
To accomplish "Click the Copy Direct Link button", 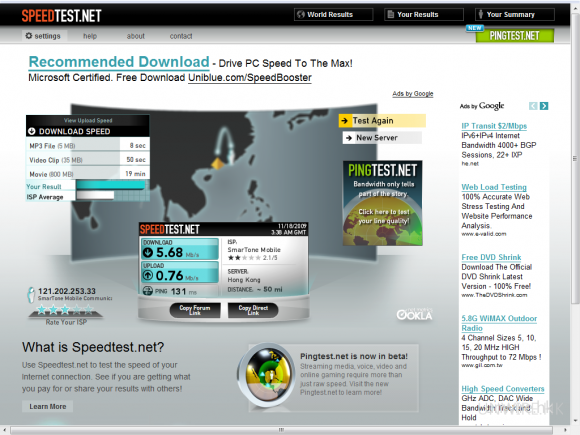I will [x=253, y=310].
